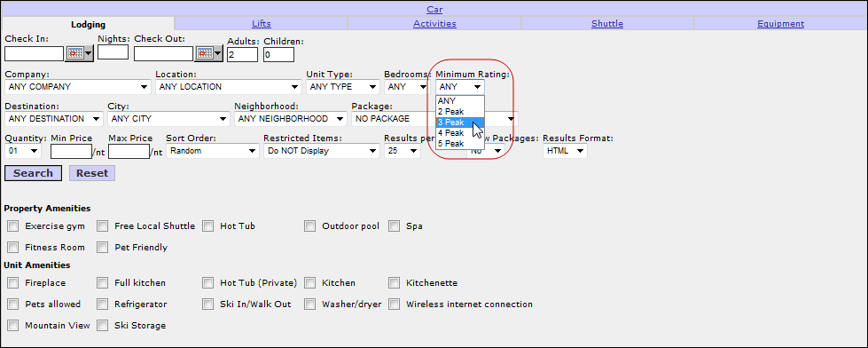The image size is (868, 348).
Task: Select 4 Peak in rating list
Action: tap(460, 133)
